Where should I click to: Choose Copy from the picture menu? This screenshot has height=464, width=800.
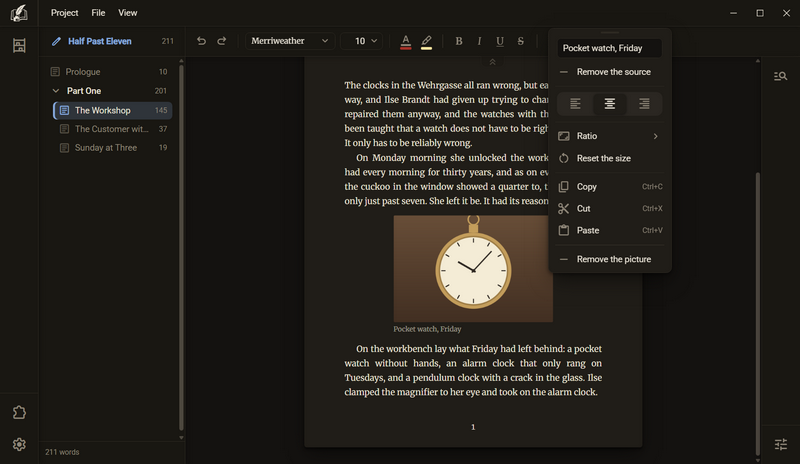pos(610,187)
